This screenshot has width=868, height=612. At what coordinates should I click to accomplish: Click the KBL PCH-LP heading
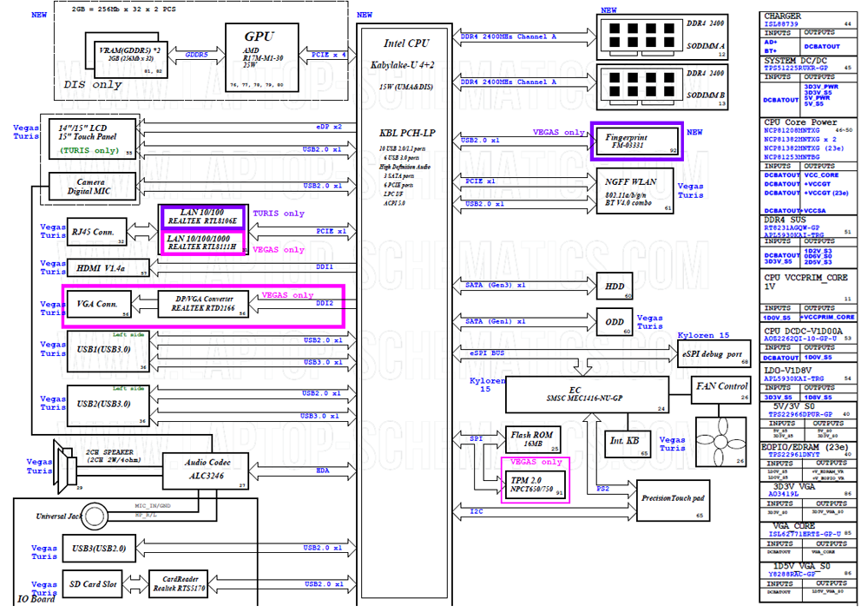[x=407, y=133]
